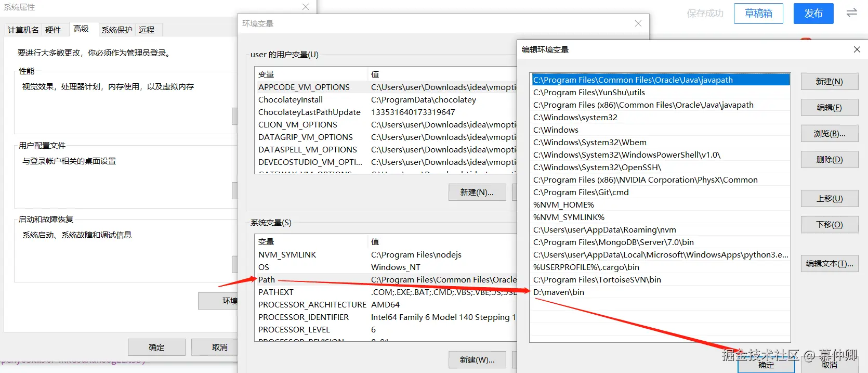
Task: Open 编辑文本(T)... button
Action: [830, 264]
